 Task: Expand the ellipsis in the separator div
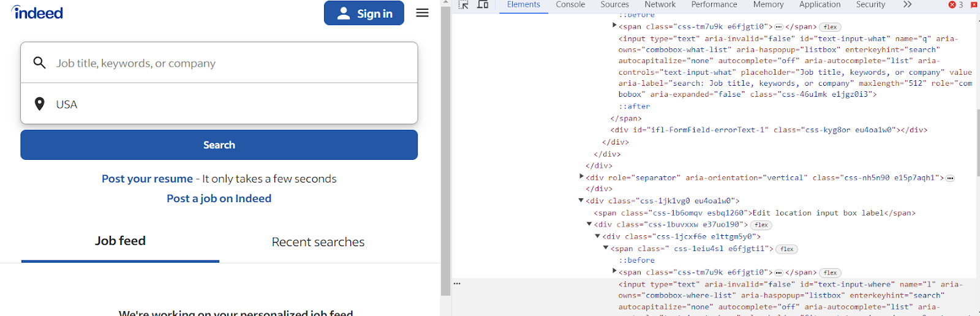pos(950,178)
